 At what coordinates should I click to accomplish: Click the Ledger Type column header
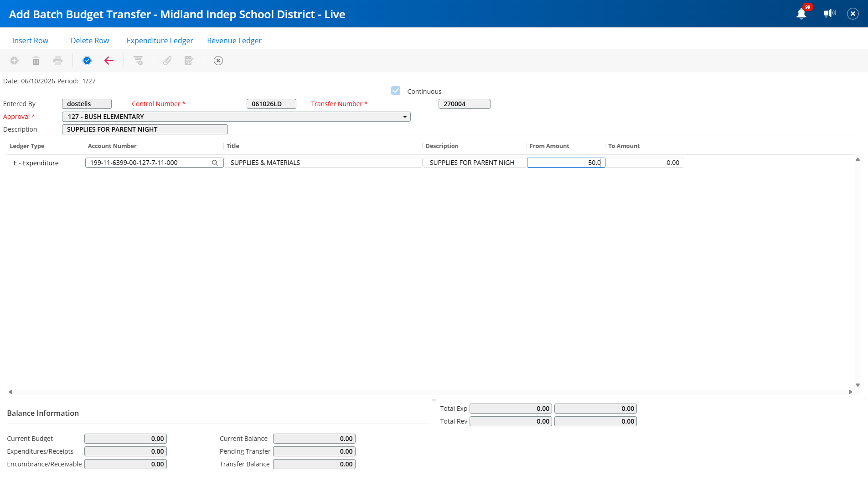pos(27,146)
